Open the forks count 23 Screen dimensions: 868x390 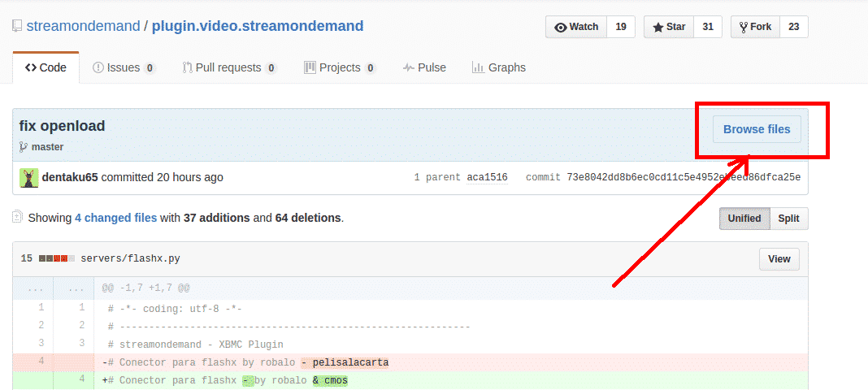click(793, 27)
